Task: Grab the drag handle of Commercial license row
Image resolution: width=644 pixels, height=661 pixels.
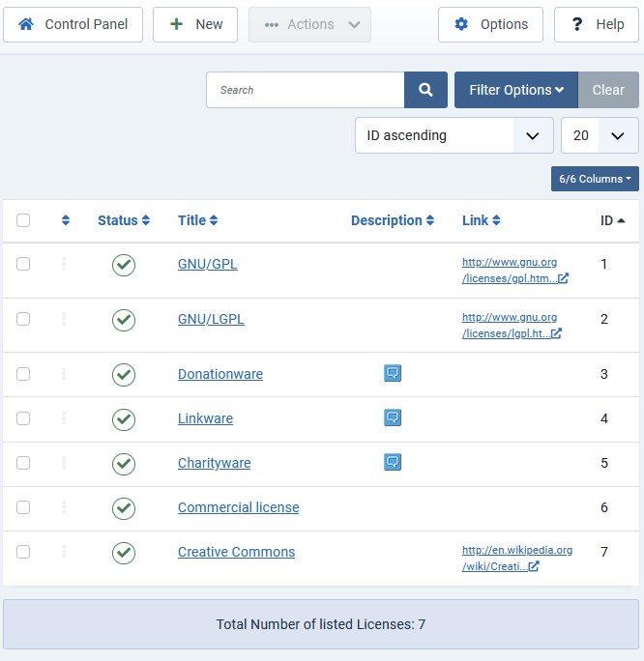Action: [64, 507]
